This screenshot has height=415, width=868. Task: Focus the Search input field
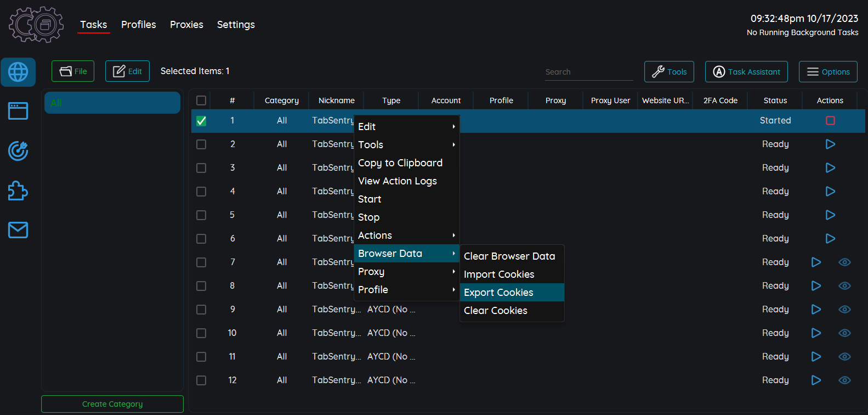(589, 72)
